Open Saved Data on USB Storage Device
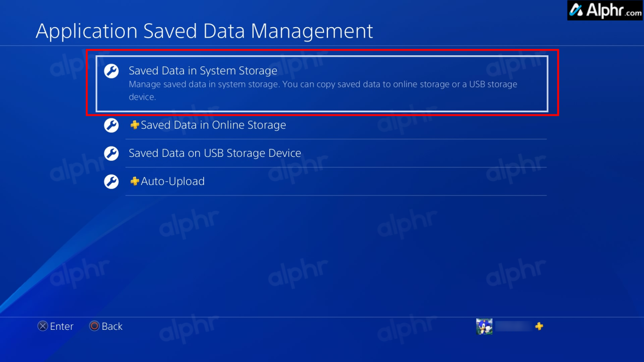This screenshot has width=644, height=362. 215,153
